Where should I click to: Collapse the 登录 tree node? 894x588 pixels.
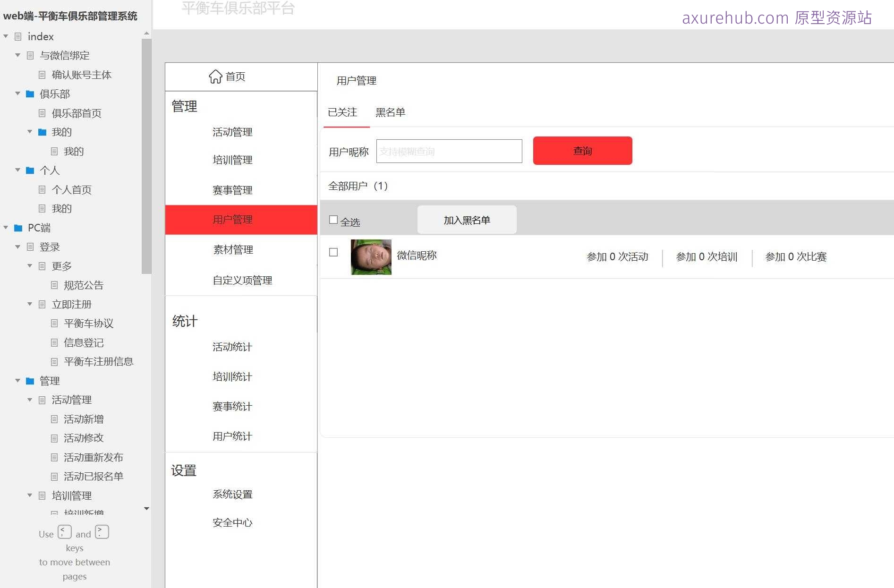coord(17,247)
